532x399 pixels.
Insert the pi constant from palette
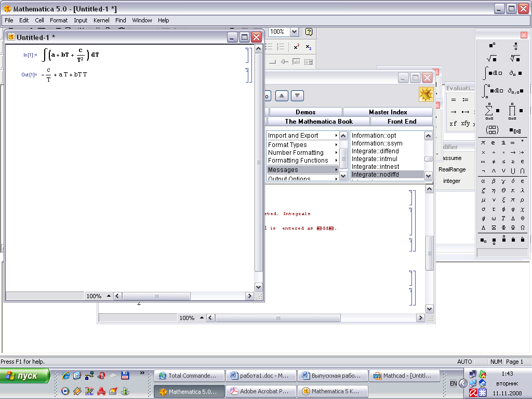point(483,142)
